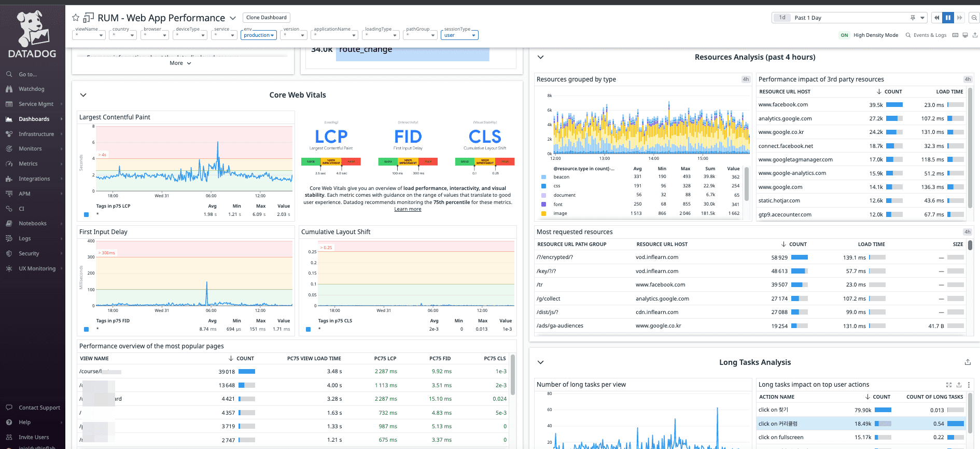Screen dimensions: 980x449
Task: Collapse the Core Web Vitals section
Action: [83, 95]
